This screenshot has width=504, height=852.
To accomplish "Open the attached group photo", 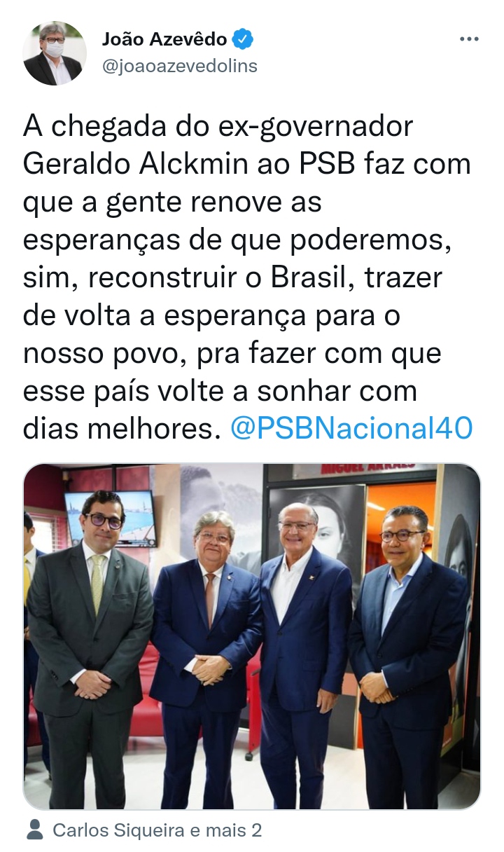I will (x=252, y=637).
